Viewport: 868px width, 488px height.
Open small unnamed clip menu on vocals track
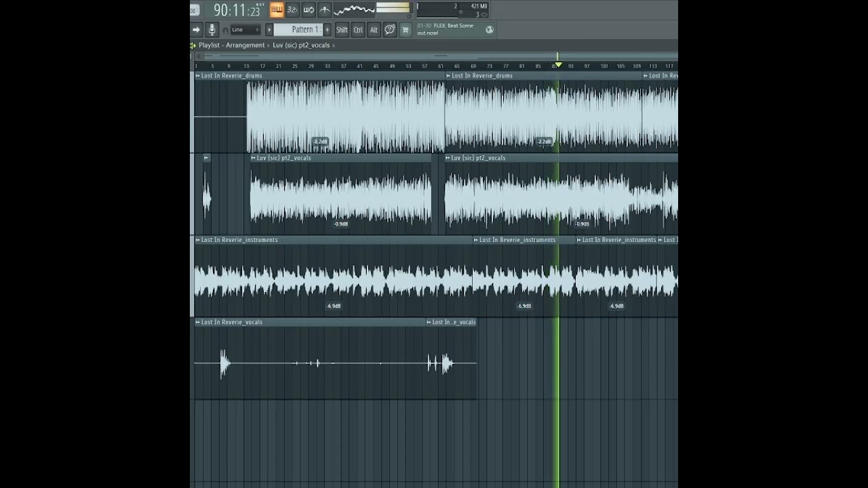pos(206,158)
